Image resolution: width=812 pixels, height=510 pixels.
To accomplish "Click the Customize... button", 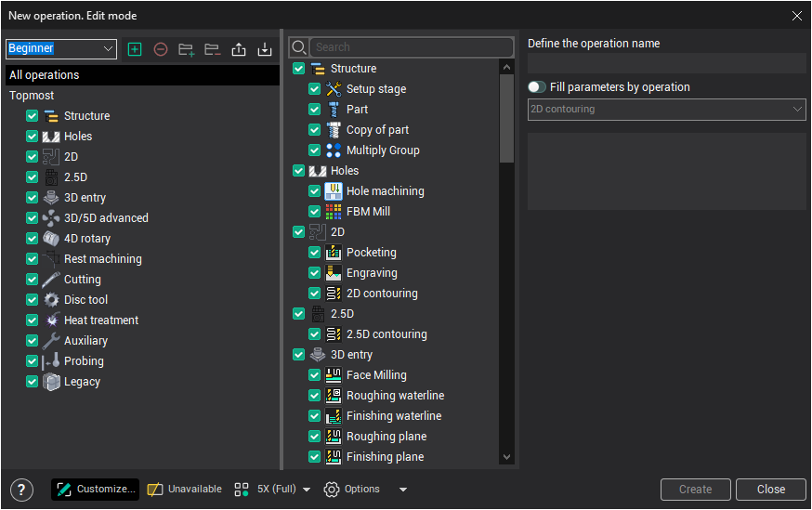I will click(95, 490).
